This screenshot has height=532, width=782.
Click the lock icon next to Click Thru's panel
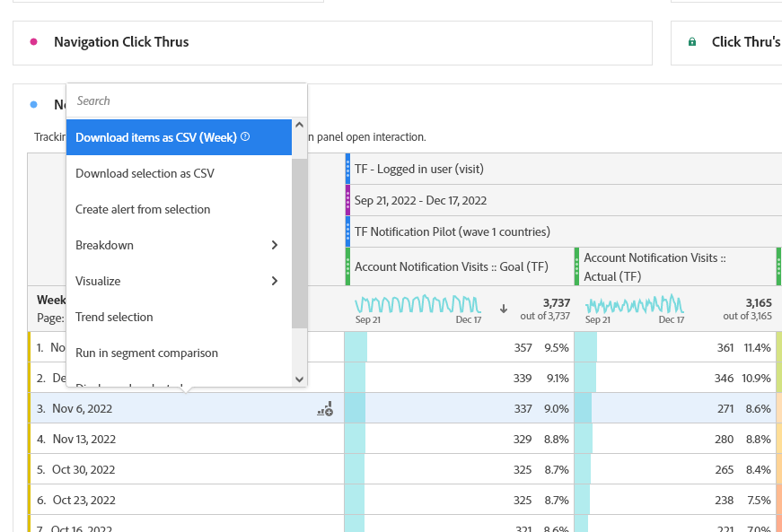click(x=692, y=42)
